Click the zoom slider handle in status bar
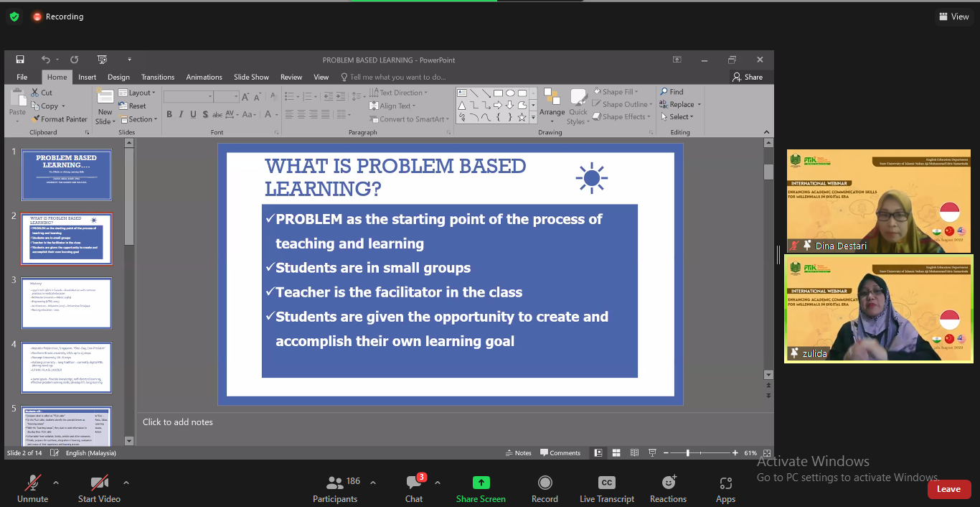Image resolution: width=980 pixels, height=507 pixels. 688,453
